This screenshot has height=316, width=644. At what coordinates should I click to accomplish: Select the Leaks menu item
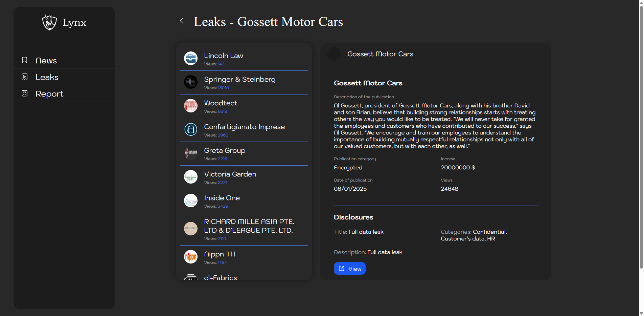(47, 77)
